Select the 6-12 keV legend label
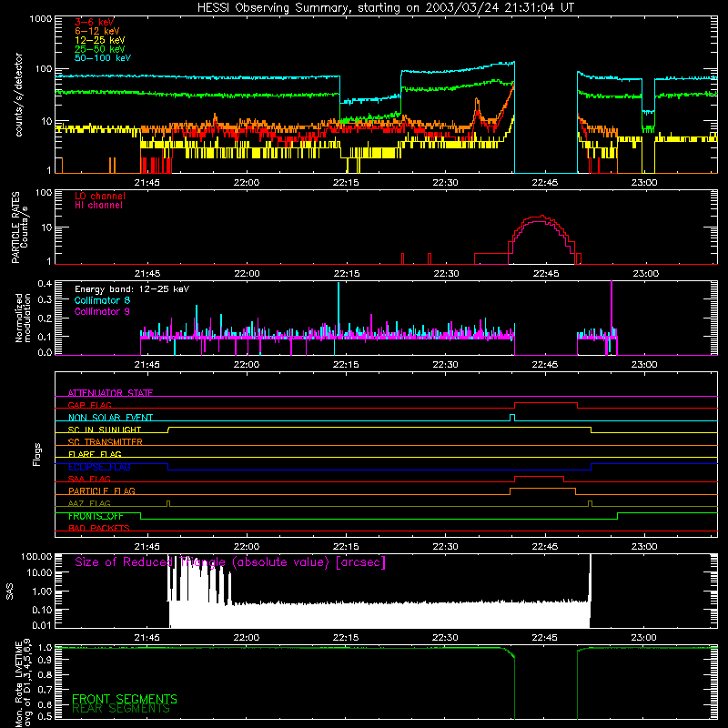This screenshot has width=728, height=728. [97, 31]
